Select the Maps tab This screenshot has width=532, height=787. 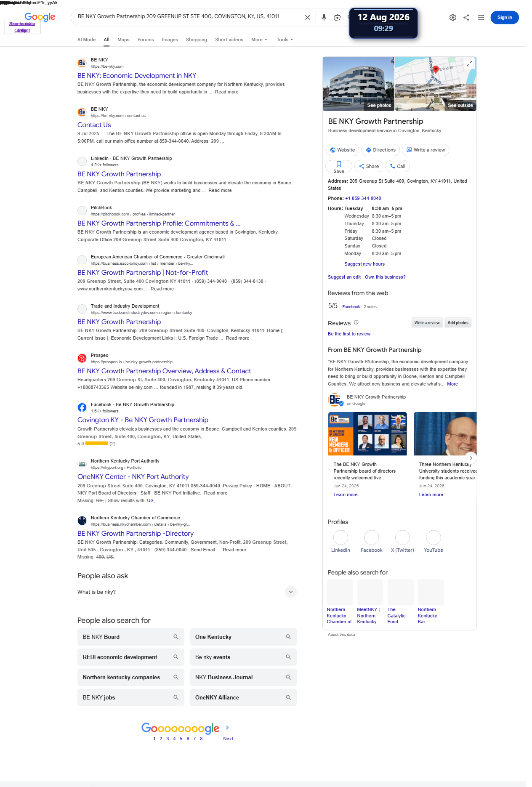tap(123, 40)
